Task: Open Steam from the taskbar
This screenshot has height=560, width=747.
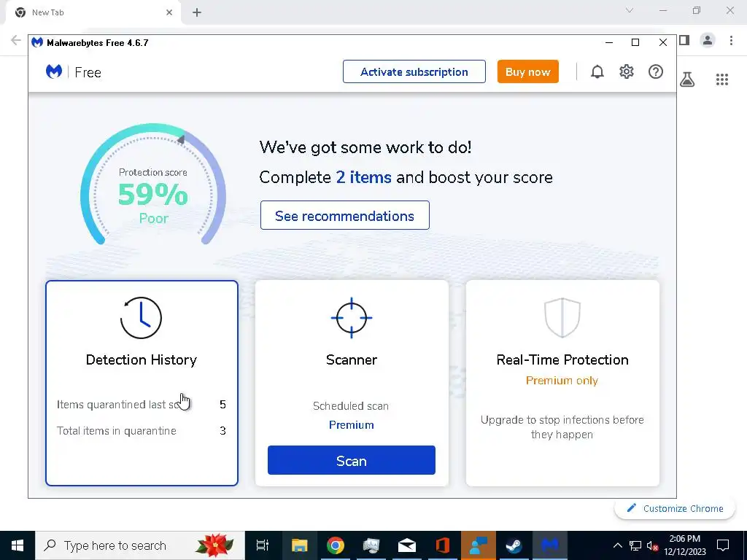Action: pos(514,545)
